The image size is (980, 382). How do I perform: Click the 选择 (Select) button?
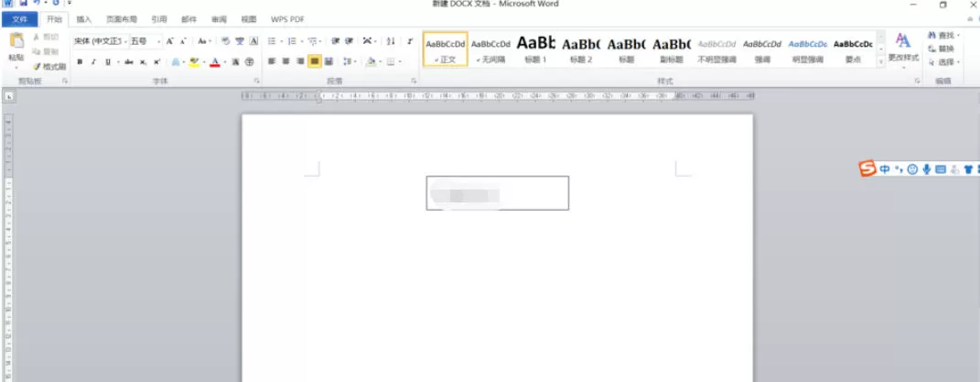coord(942,62)
